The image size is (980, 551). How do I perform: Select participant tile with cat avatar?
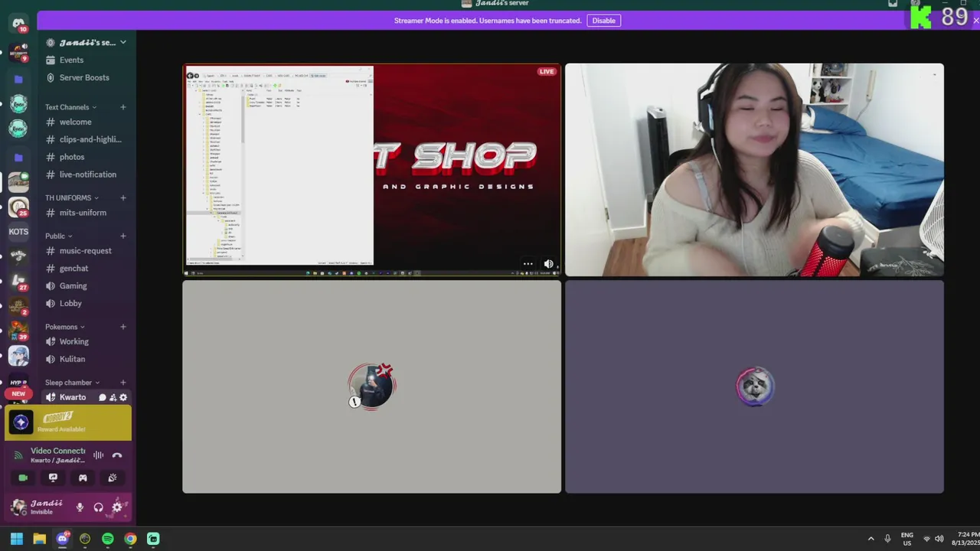[754, 386]
